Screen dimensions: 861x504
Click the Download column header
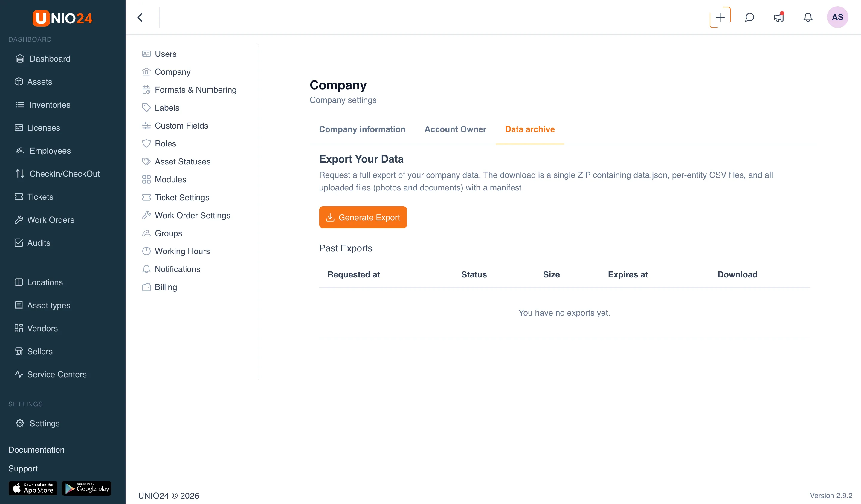737,274
